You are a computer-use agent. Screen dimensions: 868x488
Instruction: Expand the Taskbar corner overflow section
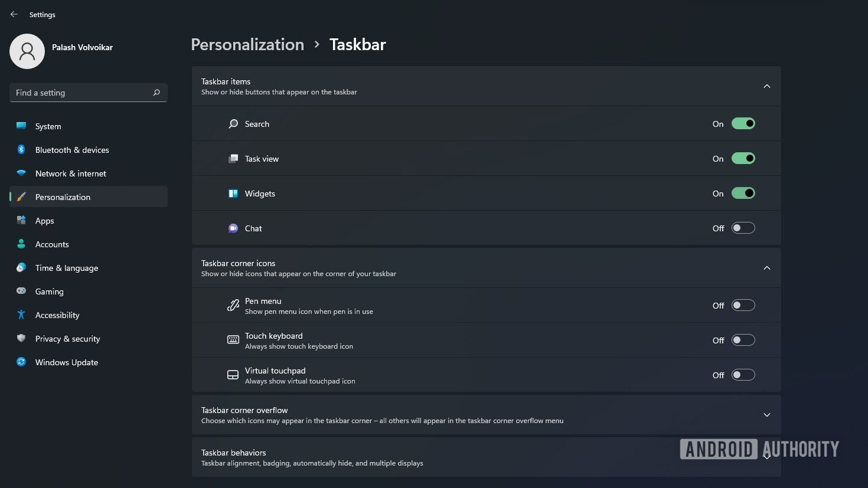click(x=766, y=415)
